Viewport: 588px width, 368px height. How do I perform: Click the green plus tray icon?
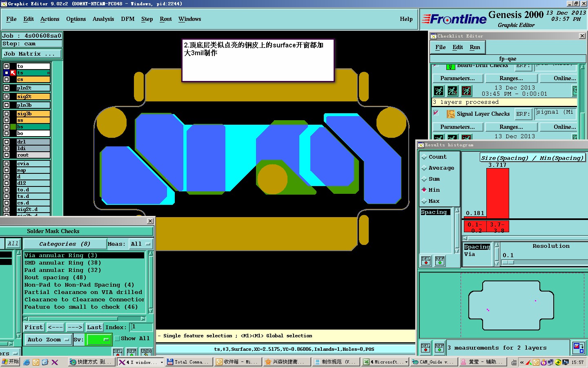[558, 362]
